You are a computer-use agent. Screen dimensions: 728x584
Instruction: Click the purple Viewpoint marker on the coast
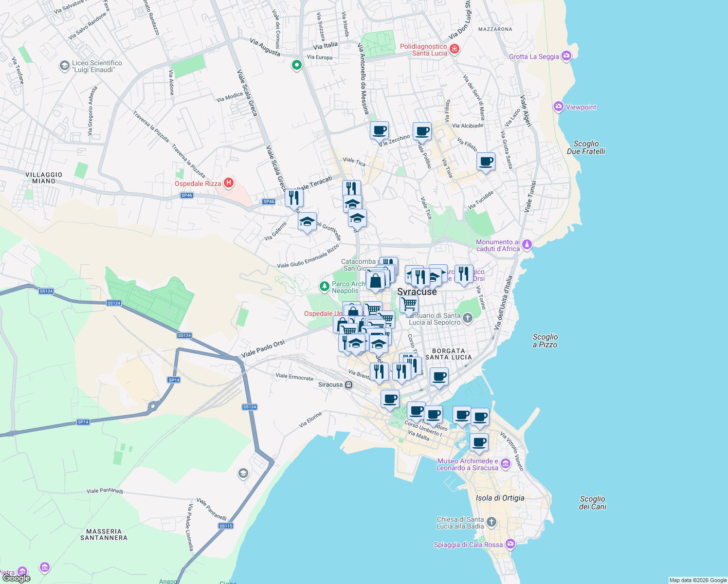point(558,107)
